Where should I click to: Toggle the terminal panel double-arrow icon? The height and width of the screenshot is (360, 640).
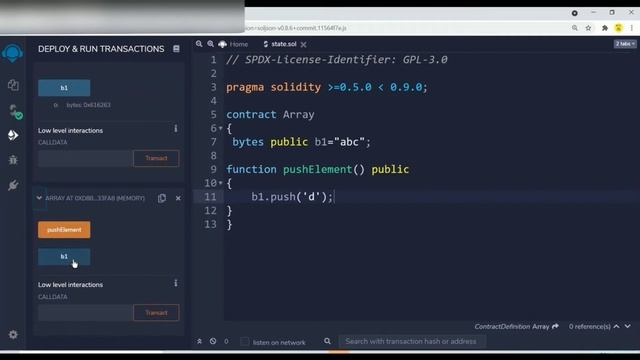199,341
